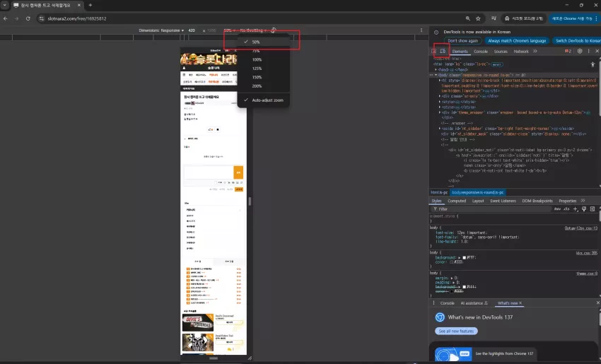Choose the 50% zoom option
Image resolution: width=601 pixels, height=364 pixels.
(x=263, y=42)
